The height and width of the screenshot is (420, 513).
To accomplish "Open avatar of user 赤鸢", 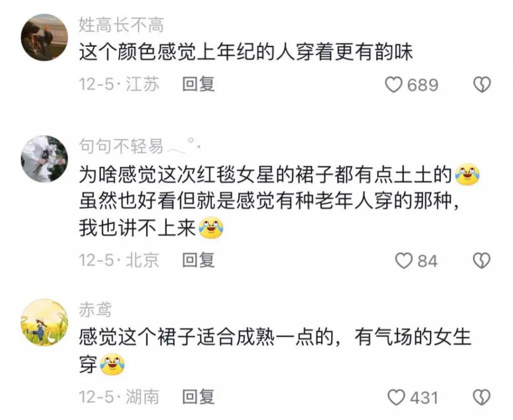I will [x=45, y=322].
